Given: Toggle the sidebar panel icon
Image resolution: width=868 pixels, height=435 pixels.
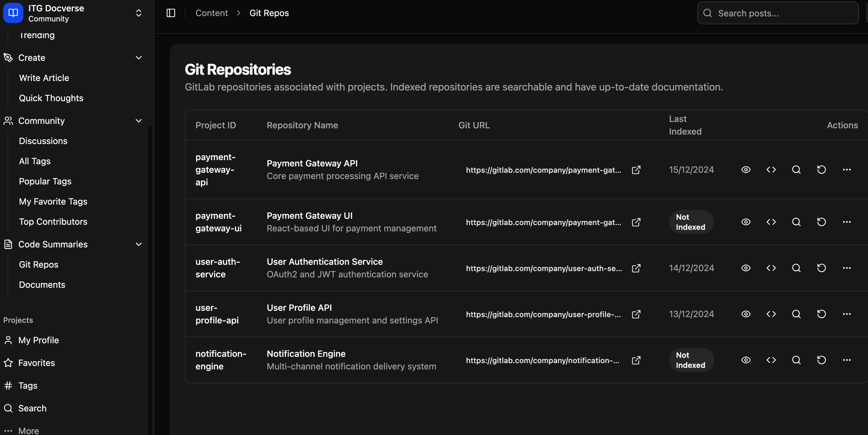Looking at the screenshot, I should tap(171, 13).
